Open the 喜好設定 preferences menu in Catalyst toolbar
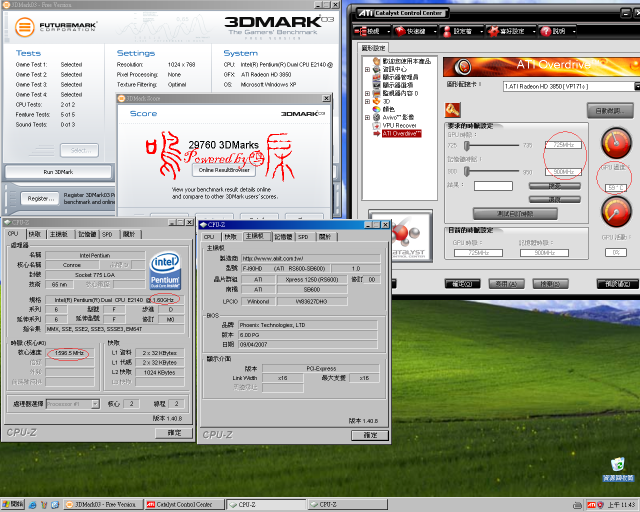The height and width of the screenshot is (512, 640). click(511, 31)
